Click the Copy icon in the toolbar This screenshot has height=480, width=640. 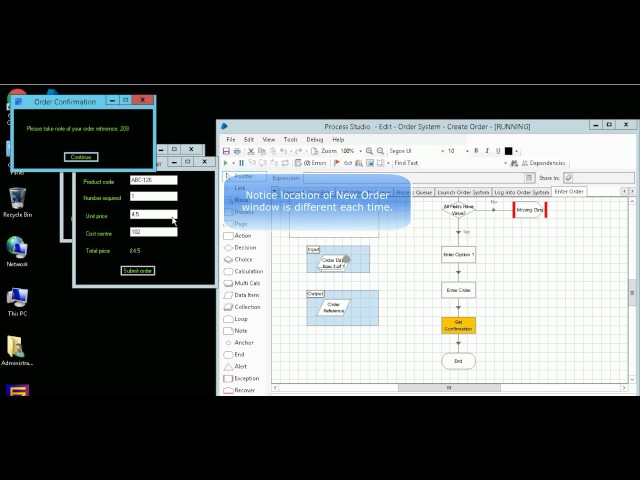tap(262, 151)
